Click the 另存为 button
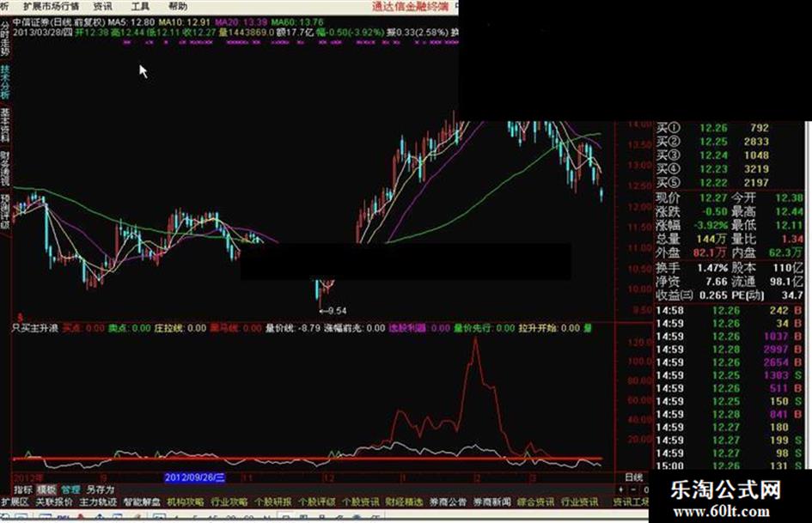 coord(100,490)
